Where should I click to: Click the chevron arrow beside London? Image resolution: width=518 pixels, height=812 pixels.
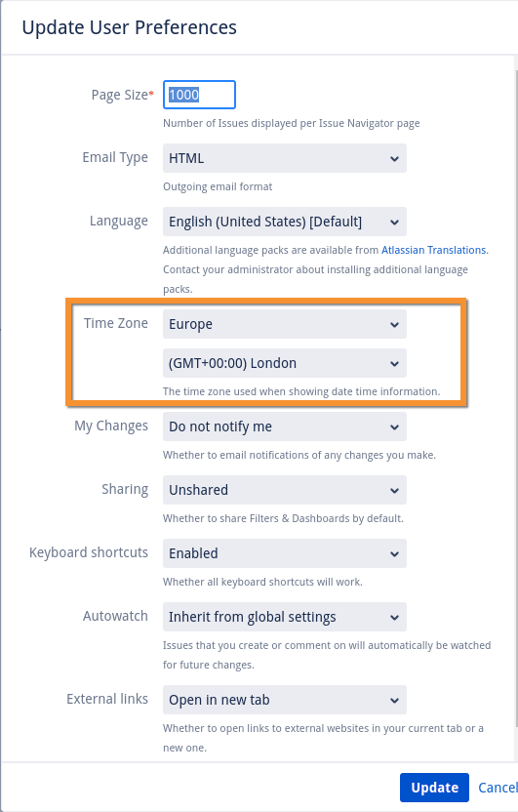tap(394, 363)
